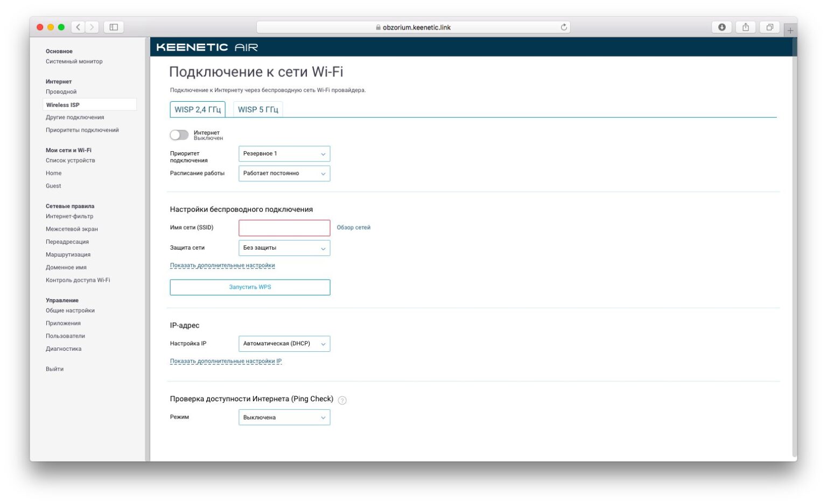
Task: Open Safari downloads icon
Action: (x=721, y=27)
